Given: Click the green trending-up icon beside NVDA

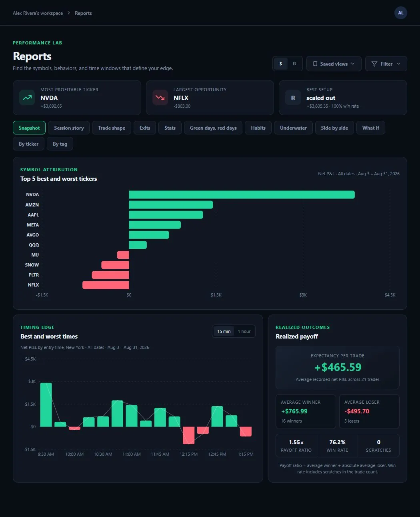Looking at the screenshot, I should click(27, 98).
